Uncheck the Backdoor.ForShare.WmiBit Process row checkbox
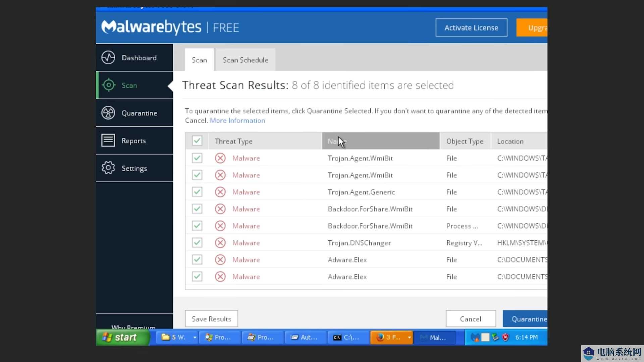This screenshot has height=362, width=644. pos(197,226)
